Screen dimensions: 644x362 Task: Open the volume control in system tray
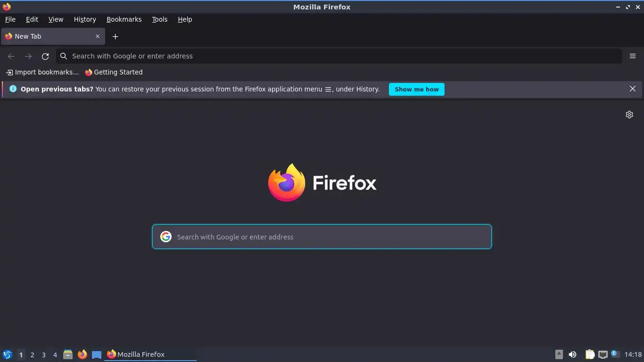572,354
